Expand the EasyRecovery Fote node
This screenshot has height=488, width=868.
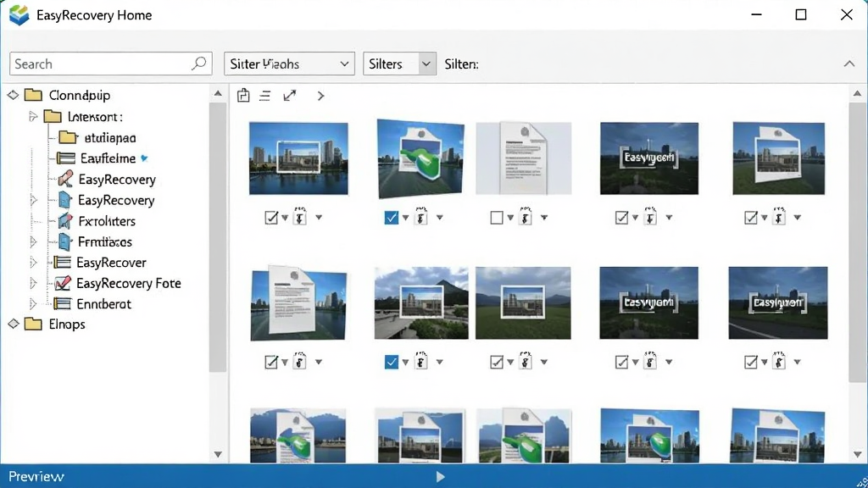click(33, 283)
